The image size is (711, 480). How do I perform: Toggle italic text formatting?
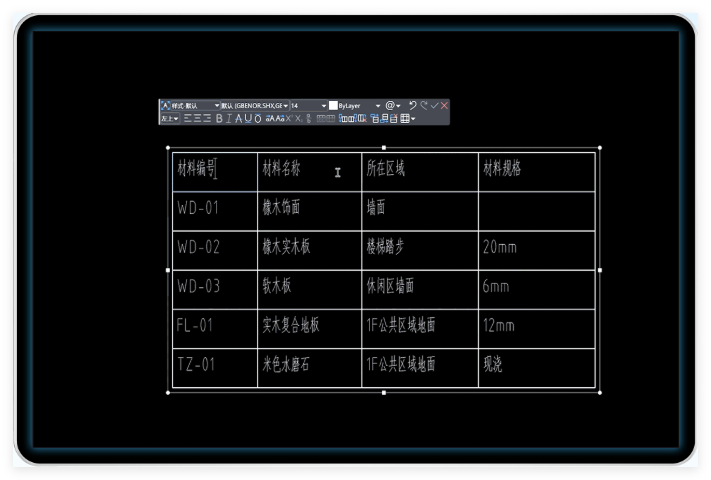(x=229, y=119)
